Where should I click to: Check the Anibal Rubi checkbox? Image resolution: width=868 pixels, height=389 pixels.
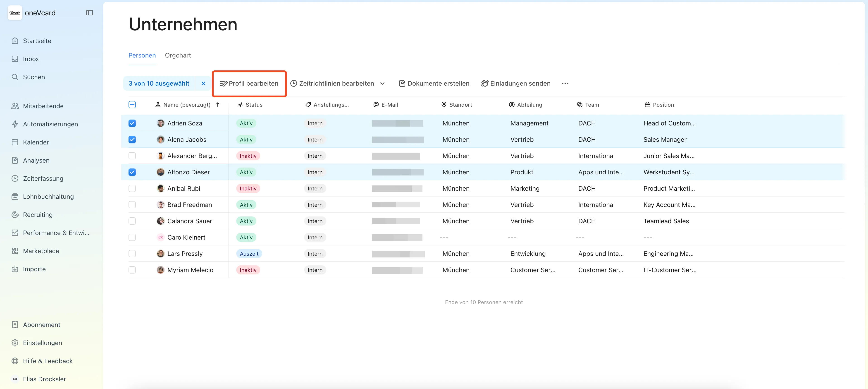(132, 188)
